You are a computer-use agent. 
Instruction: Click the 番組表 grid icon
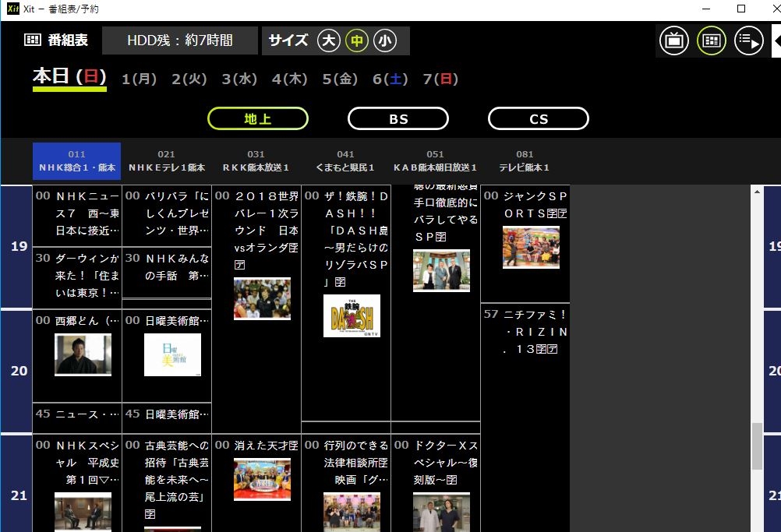(33, 40)
